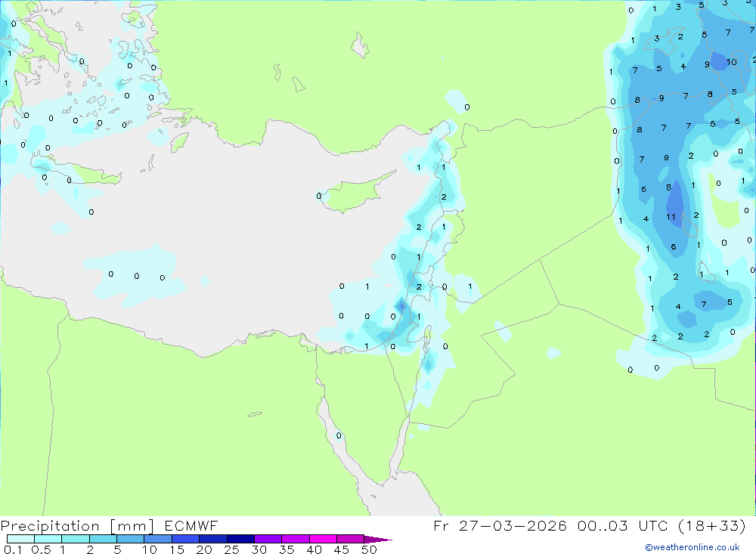
Task: Click the '[mm]' unit label
Action: (132, 526)
